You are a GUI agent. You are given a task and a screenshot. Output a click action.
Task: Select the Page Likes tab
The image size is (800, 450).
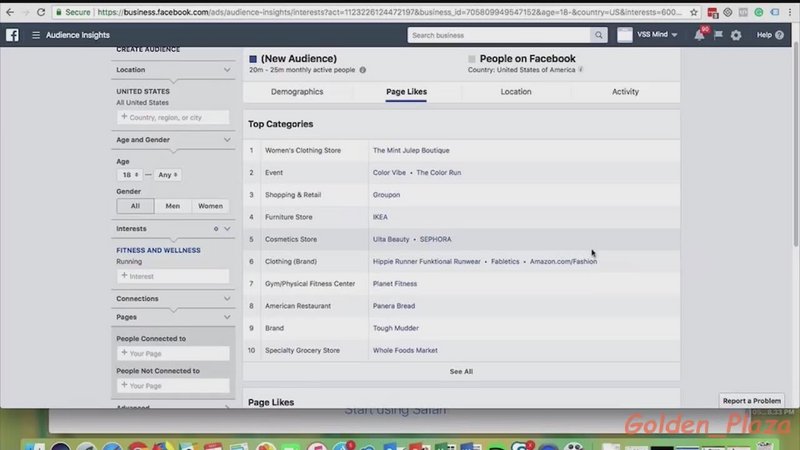point(406,92)
